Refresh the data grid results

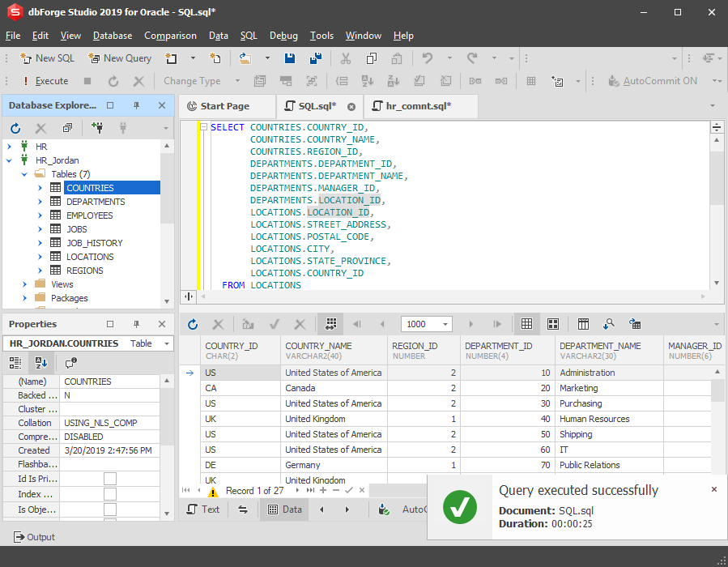coord(193,324)
